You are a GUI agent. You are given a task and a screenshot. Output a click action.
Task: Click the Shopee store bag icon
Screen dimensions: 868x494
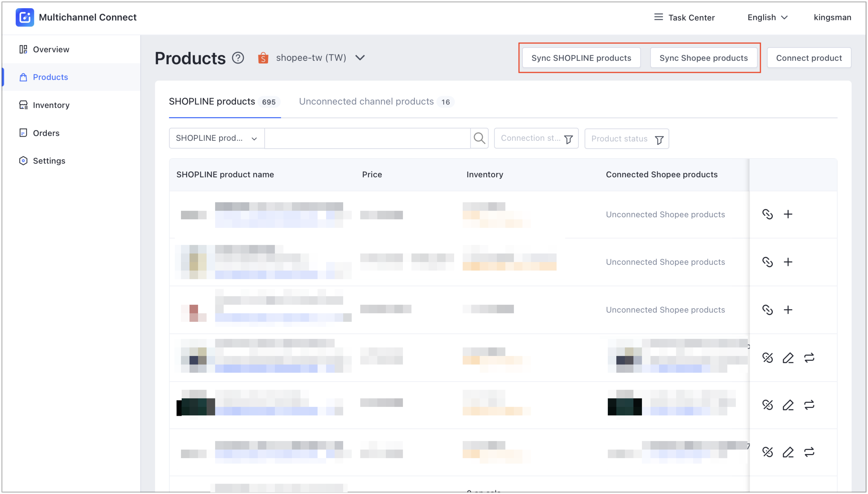coord(263,58)
